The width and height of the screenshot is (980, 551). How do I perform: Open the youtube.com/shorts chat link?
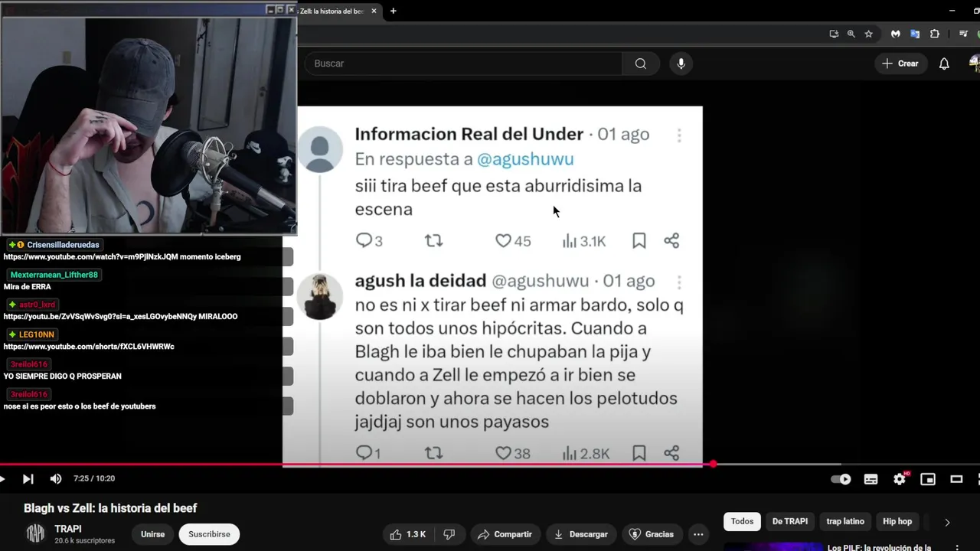(89, 346)
